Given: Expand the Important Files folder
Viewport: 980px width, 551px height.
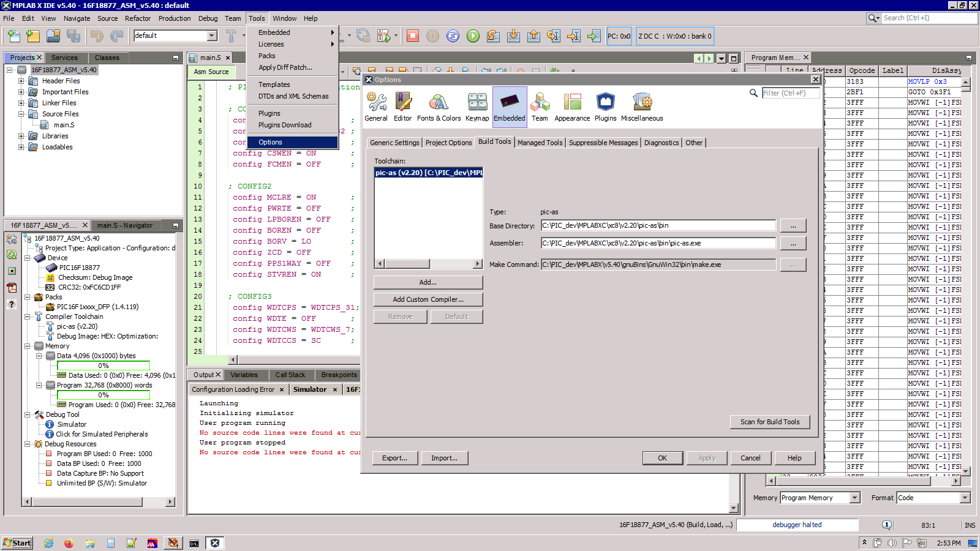Looking at the screenshot, I should pyautogui.click(x=21, y=92).
